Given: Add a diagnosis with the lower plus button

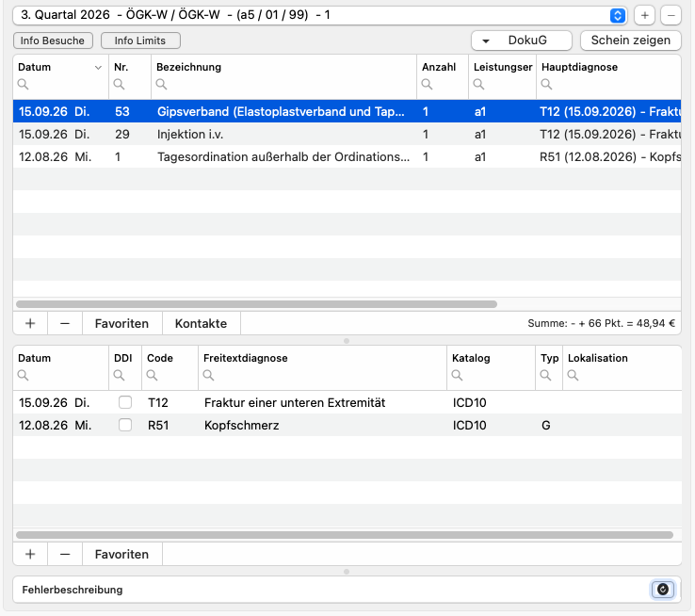Looking at the screenshot, I should click(x=30, y=554).
